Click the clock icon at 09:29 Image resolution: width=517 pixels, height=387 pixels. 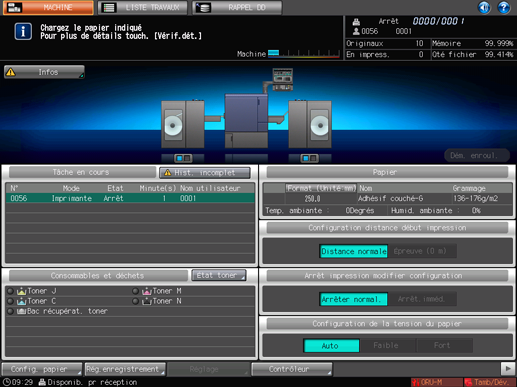6,382
